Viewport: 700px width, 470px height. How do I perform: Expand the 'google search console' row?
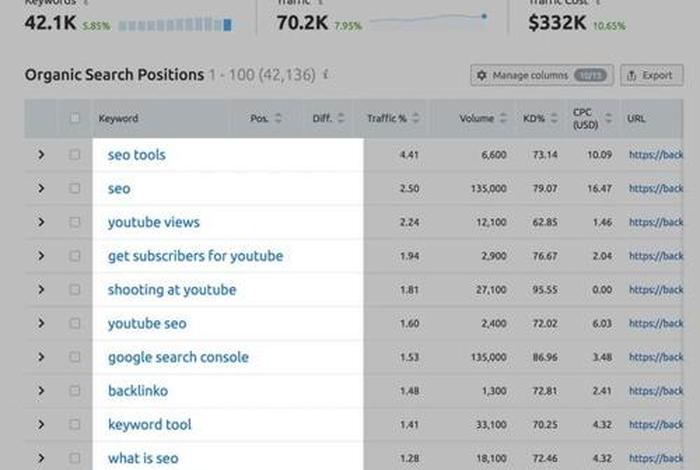point(41,357)
